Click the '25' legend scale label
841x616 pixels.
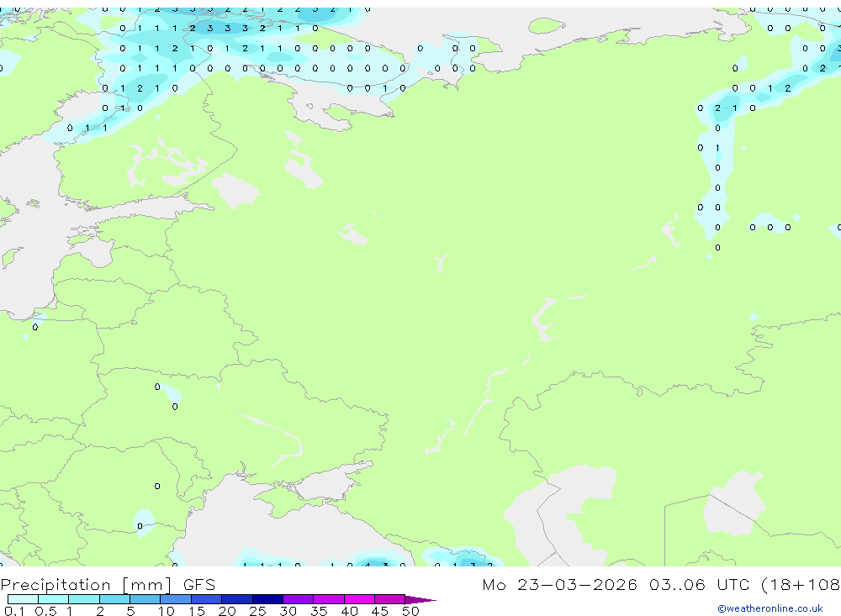click(257, 611)
